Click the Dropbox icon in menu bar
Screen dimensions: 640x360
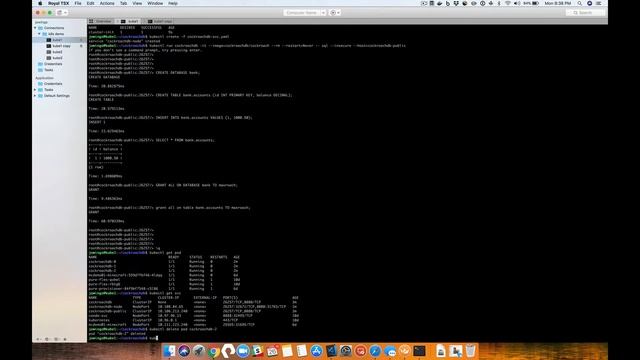click(x=456, y=3)
